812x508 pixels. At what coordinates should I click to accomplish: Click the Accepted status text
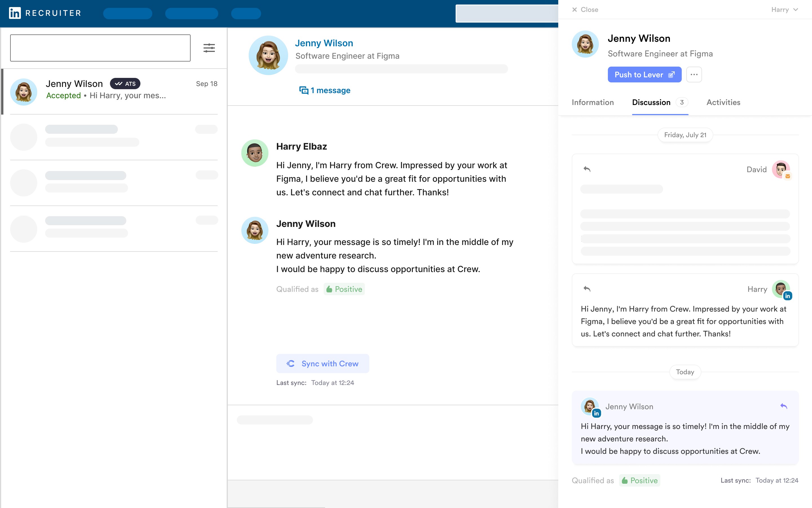[63, 96]
